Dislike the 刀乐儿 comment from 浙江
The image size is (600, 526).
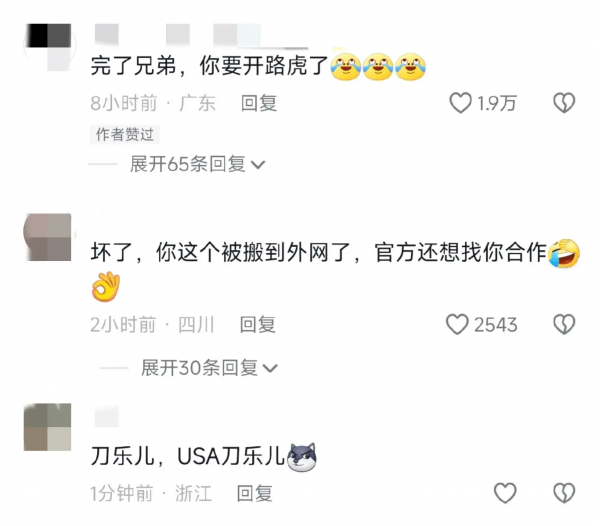pos(564,493)
